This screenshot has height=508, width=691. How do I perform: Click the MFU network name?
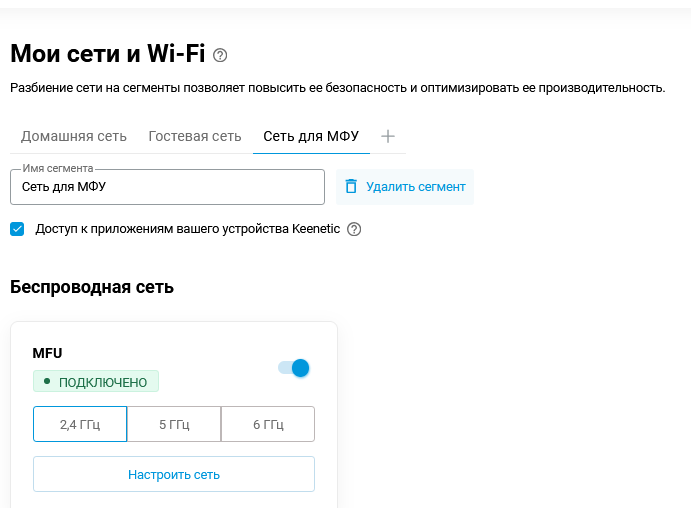(47, 353)
